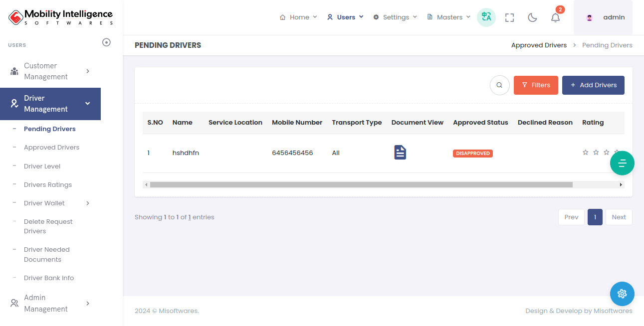Image resolution: width=644 pixels, height=326 pixels.
Task: Click the table's horizontal scrollbar
Action: (361, 184)
